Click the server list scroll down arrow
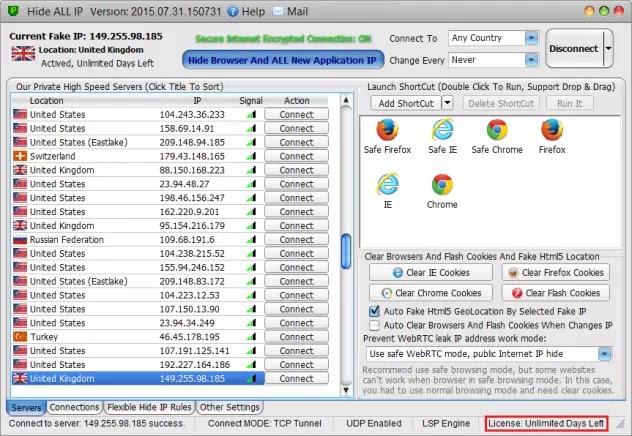Viewport: 632px width, 436px height. [346, 390]
